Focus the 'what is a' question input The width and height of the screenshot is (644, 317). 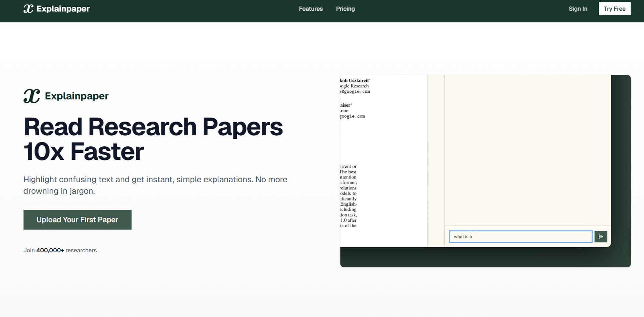tap(520, 236)
